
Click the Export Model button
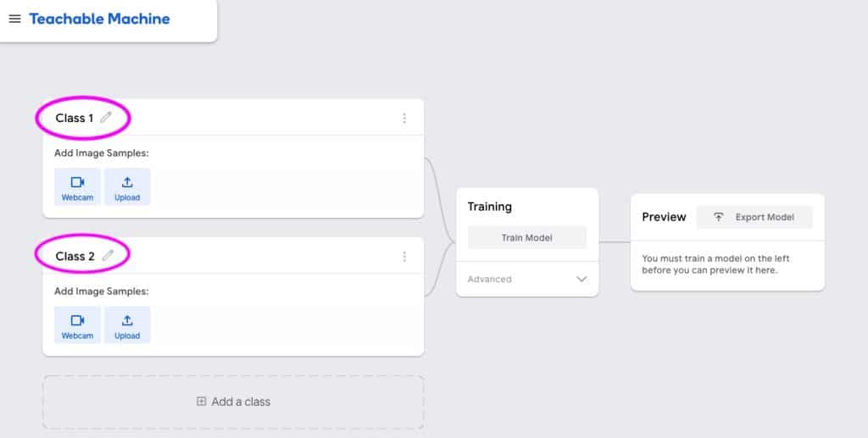(754, 218)
